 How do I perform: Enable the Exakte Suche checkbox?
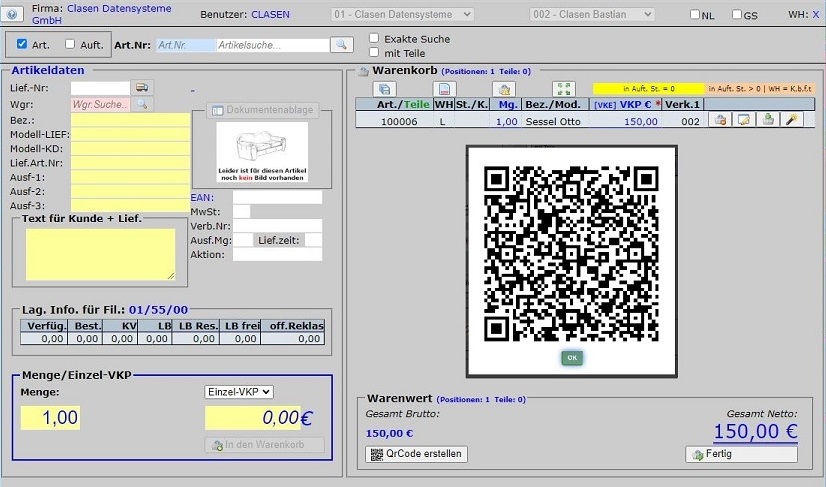(374, 38)
